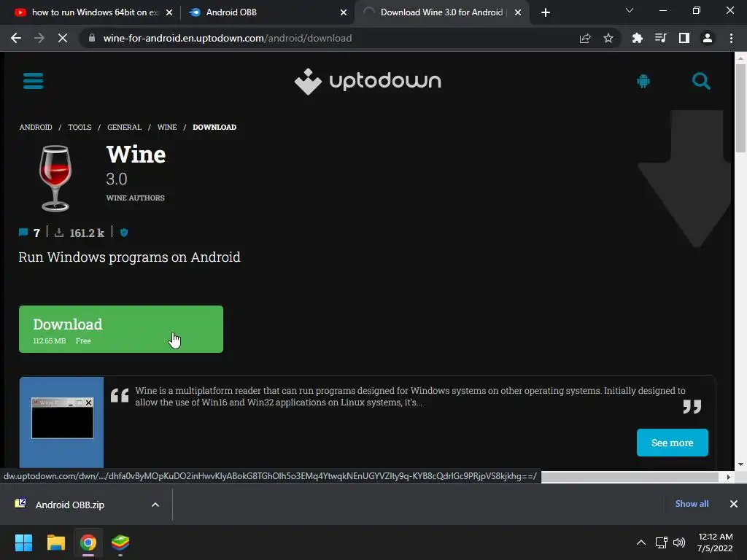This screenshot has width=747, height=560.
Task: Open the Wine screenshot thumbnail
Action: tap(61, 422)
